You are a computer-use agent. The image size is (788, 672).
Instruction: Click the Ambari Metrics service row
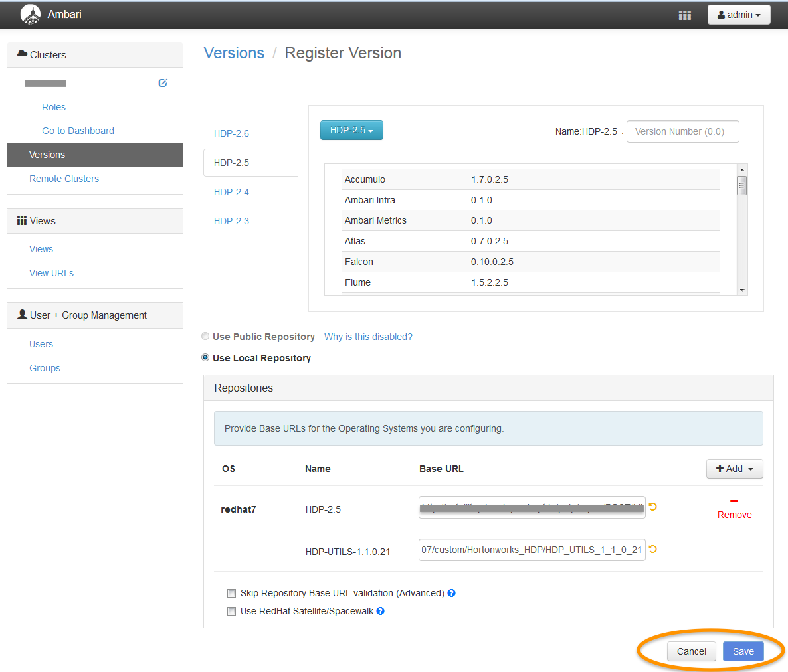click(530, 220)
